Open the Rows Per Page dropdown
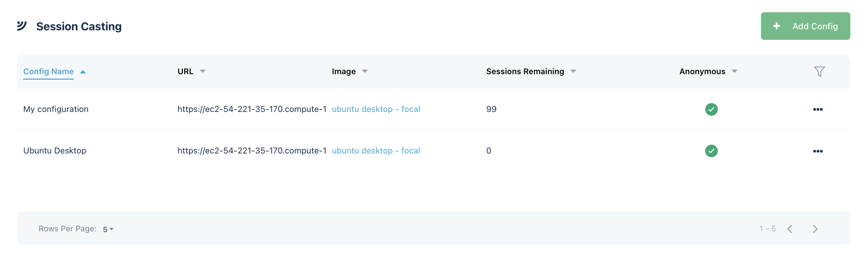This screenshot has height=262, width=868. pyautogui.click(x=108, y=229)
